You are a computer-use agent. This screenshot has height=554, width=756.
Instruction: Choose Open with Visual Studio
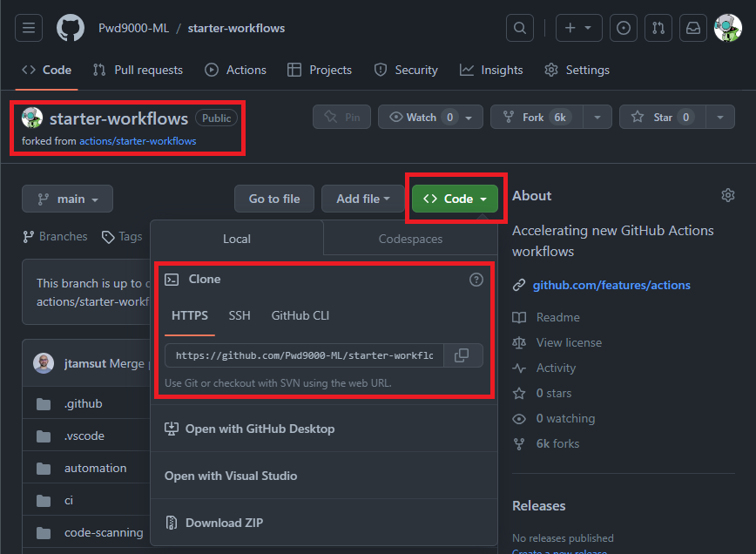click(x=324, y=476)
